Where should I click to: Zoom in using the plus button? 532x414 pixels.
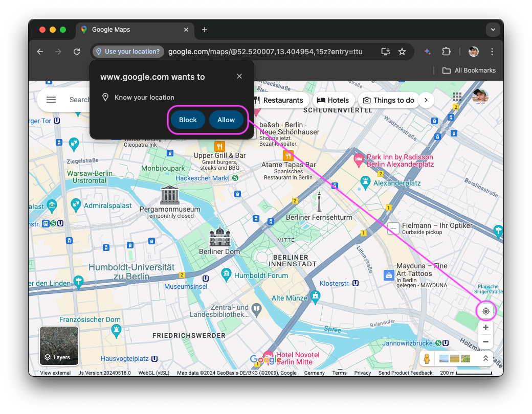(x=485, y=328)
